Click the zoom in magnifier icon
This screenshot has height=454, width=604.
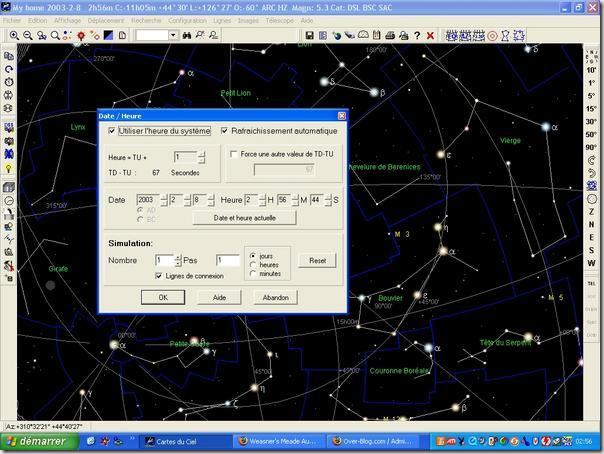click(14, 35)
